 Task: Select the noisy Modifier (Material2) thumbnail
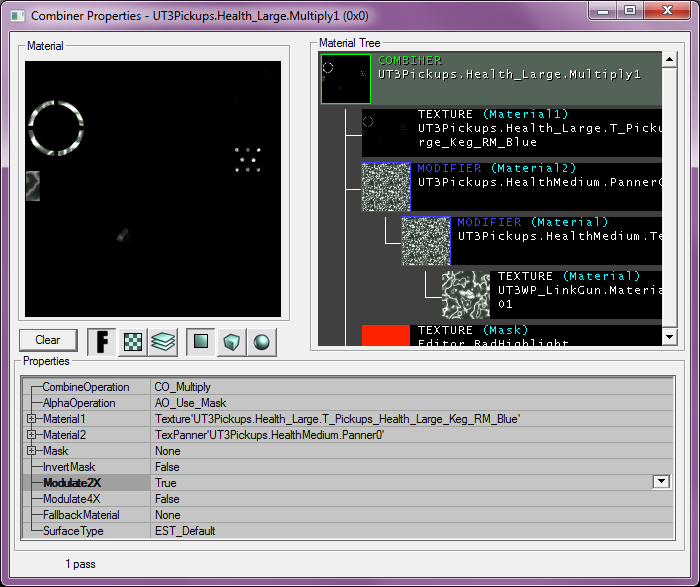coord(386,187)
